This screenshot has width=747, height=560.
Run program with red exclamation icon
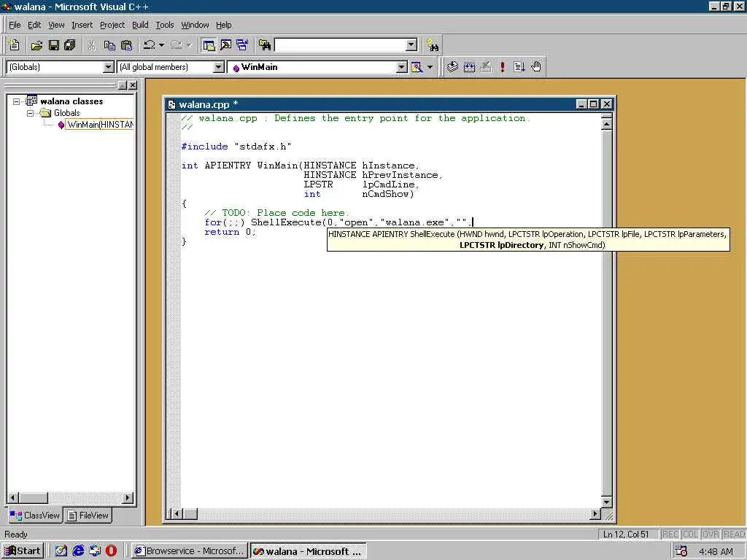pyautogui.click(x=503, y=67)
